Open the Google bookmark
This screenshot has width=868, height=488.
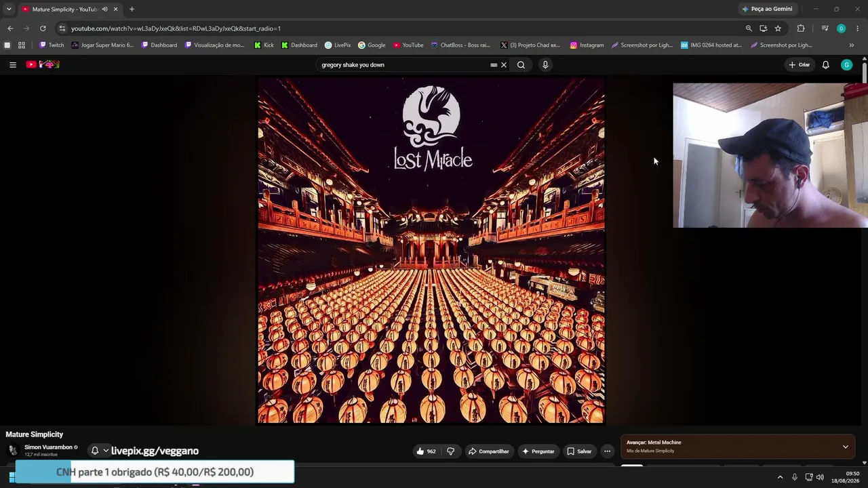[372, 45]
